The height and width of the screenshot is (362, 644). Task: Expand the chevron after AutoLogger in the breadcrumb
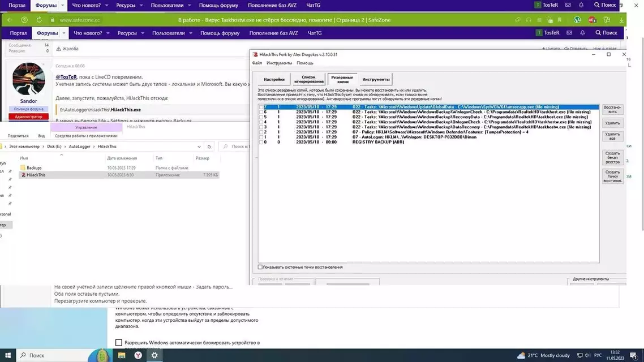click(93, 146)
